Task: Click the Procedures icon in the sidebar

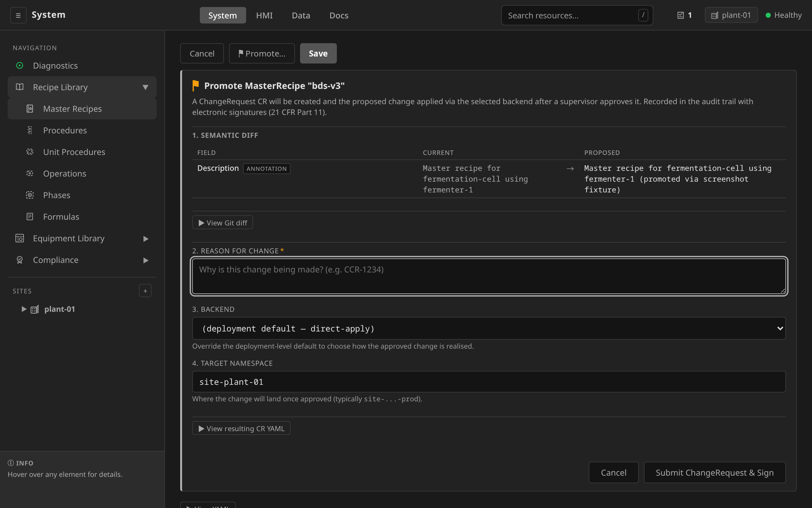Action: (30, 130)
